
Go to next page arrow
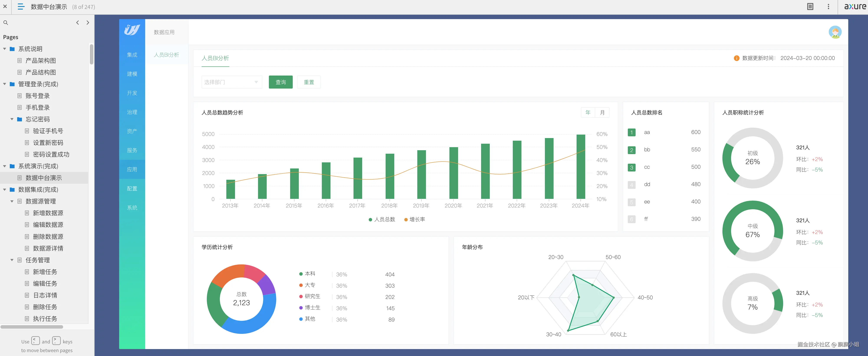coord(88,23)
